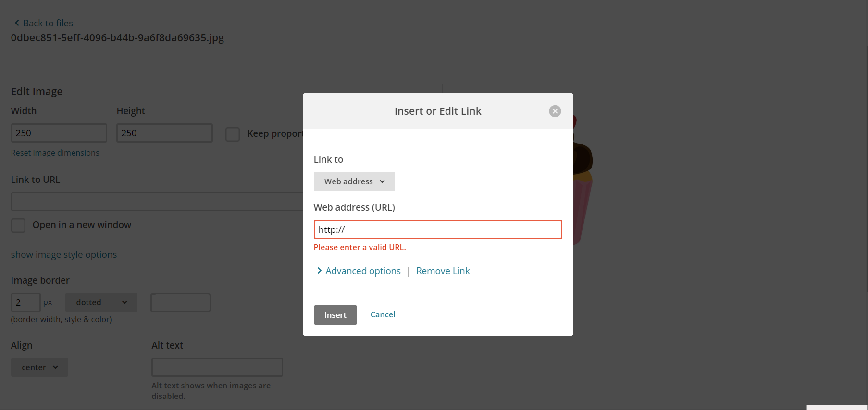Click Back to files
Image resolution: width=868 pixels, height=410 pixels.
coord(48,23)
